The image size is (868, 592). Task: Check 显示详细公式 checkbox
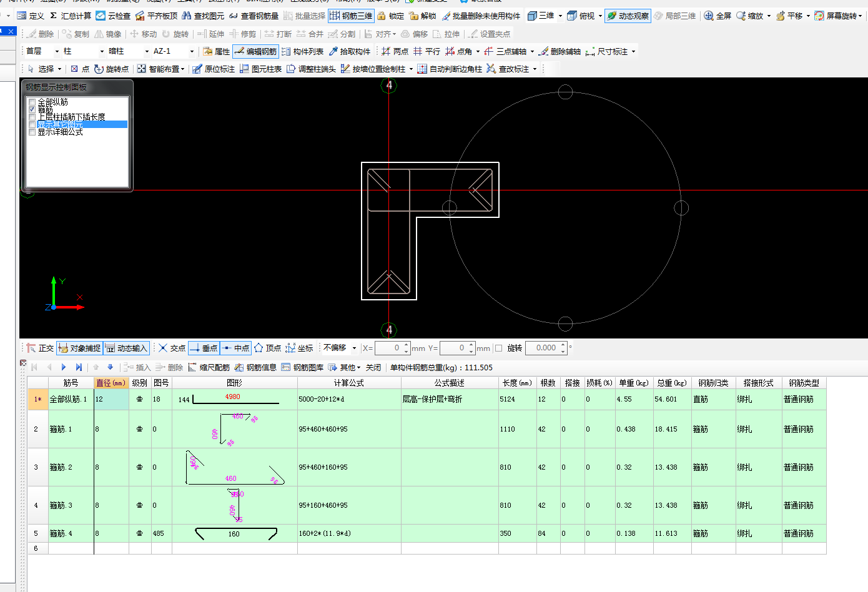coord(32,132)
